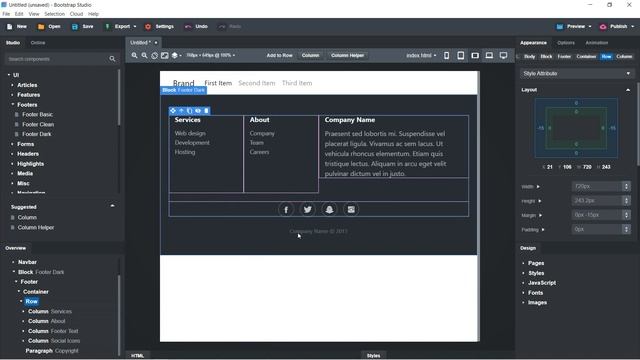The image size is (640, 360).
Task: Click the Open folder icon
Action: [x=41, y=27]
